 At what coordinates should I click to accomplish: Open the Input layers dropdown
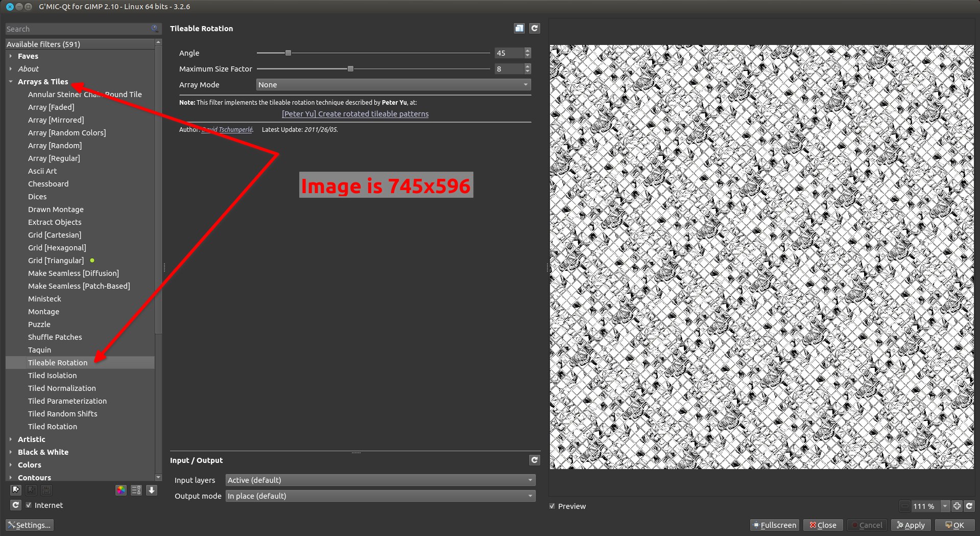380,480
